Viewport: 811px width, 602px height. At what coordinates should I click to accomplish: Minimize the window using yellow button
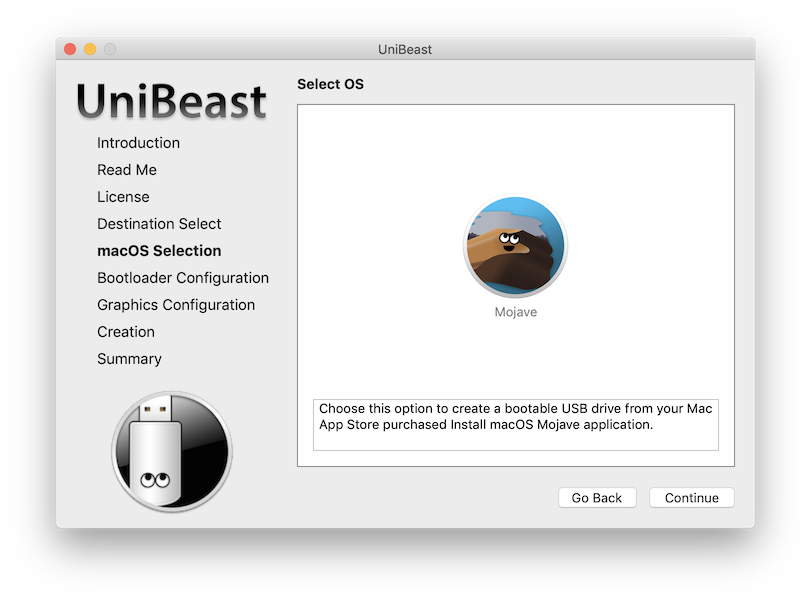90,49
